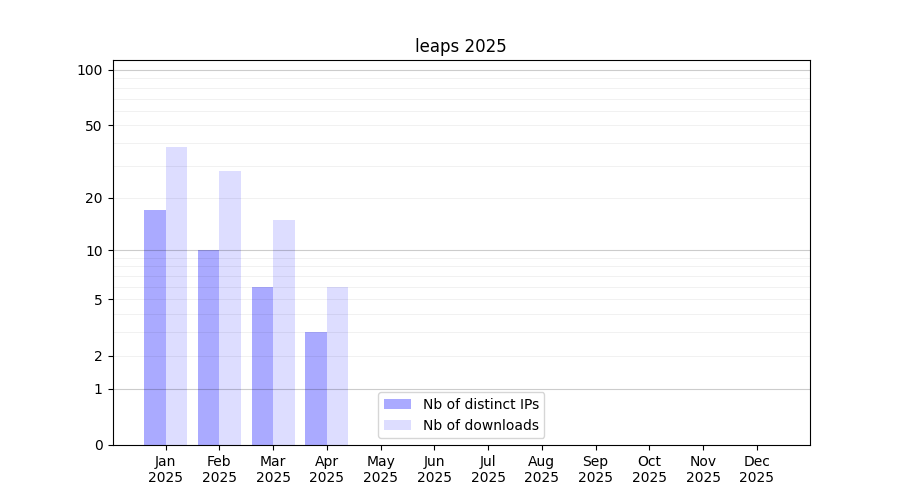Image resolution: width=900 pixels, height=500 pixels.
Task: Click the Jan 2025 downloads bar
Action: pyautogui.click(x=176, y=296)
